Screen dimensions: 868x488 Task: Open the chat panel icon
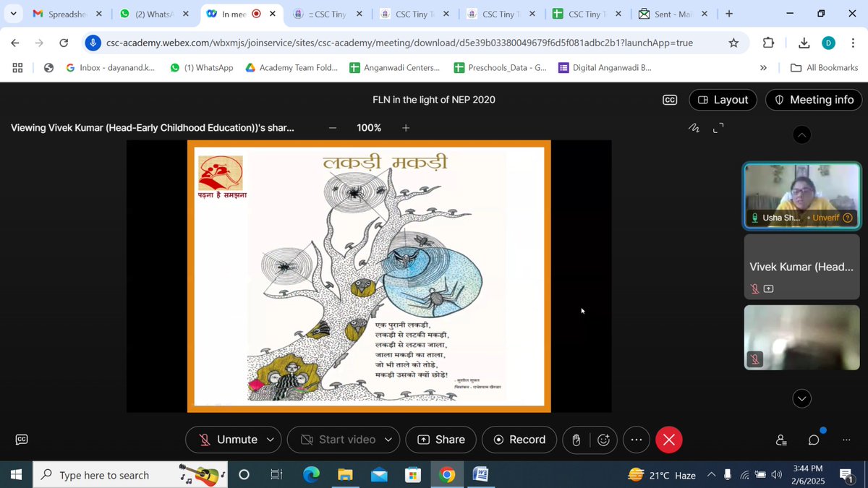(x=814, y=440)
